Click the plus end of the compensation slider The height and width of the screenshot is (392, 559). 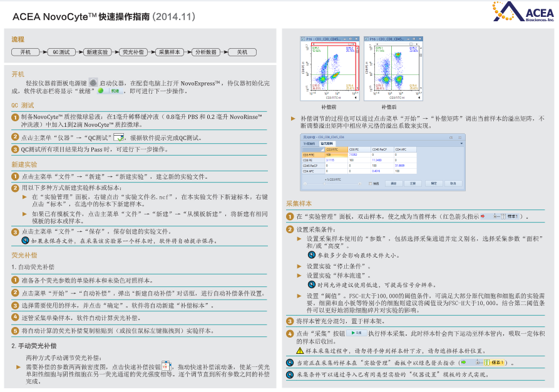(x=360, y=184)
